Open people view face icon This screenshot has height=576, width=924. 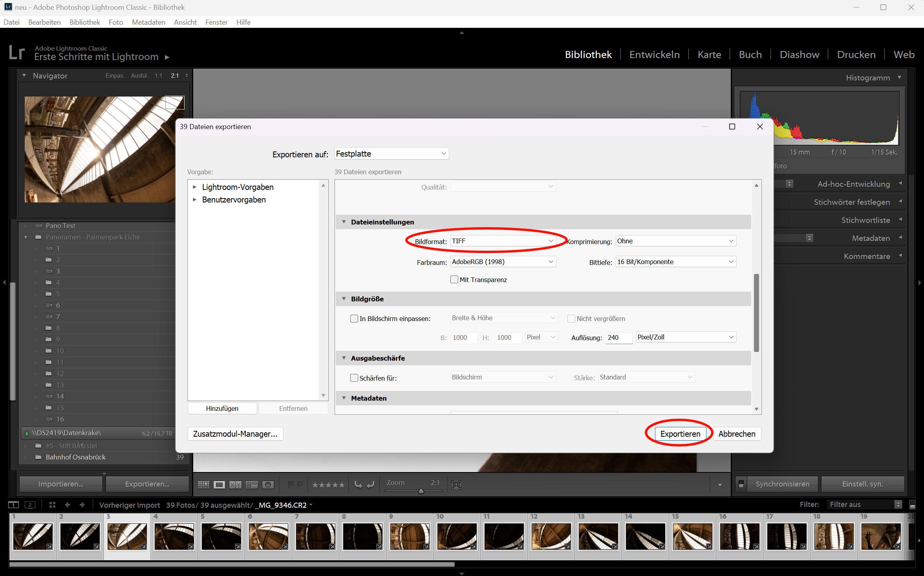coord(268,485)
